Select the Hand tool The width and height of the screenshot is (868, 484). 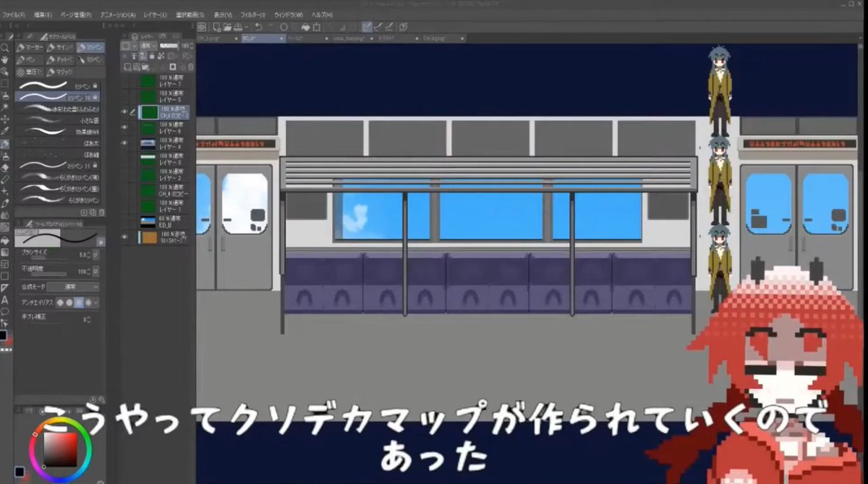coord(7,59)
